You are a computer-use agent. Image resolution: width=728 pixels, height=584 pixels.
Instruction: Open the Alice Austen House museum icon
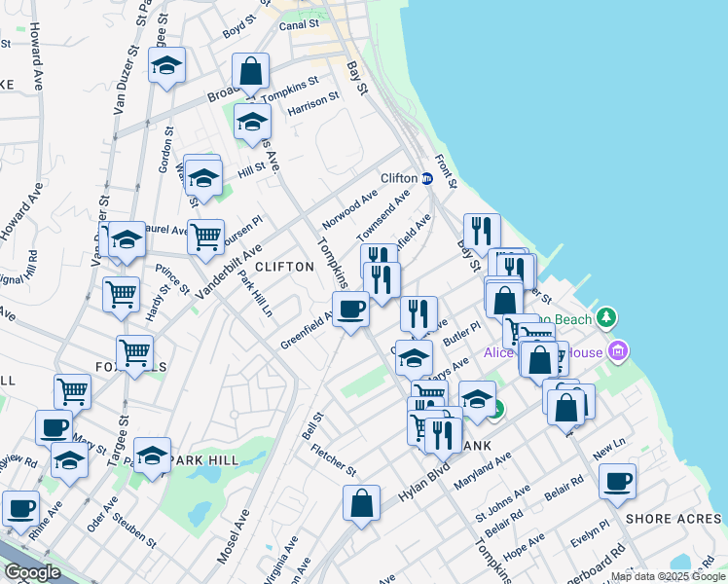click(x=615, y=349)
